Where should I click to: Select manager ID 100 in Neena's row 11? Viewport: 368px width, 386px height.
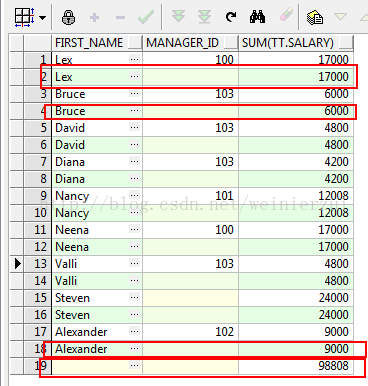[x=190, y=230]
